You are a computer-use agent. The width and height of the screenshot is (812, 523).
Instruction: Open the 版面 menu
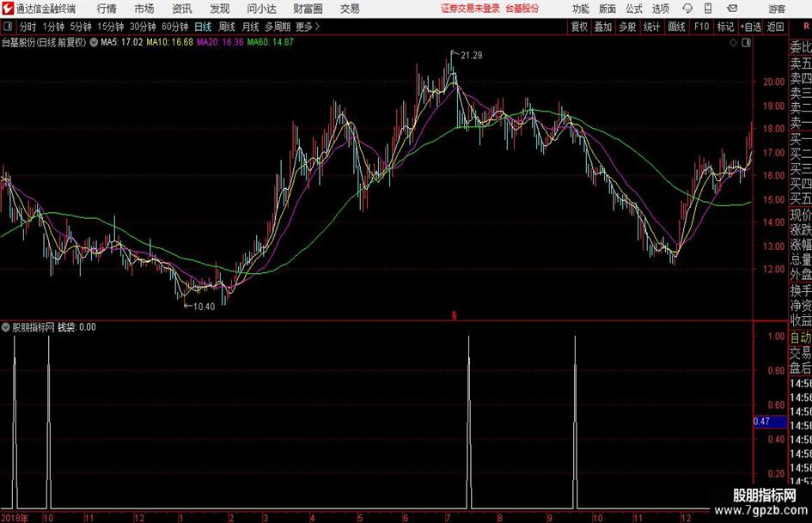pos(607,9)
